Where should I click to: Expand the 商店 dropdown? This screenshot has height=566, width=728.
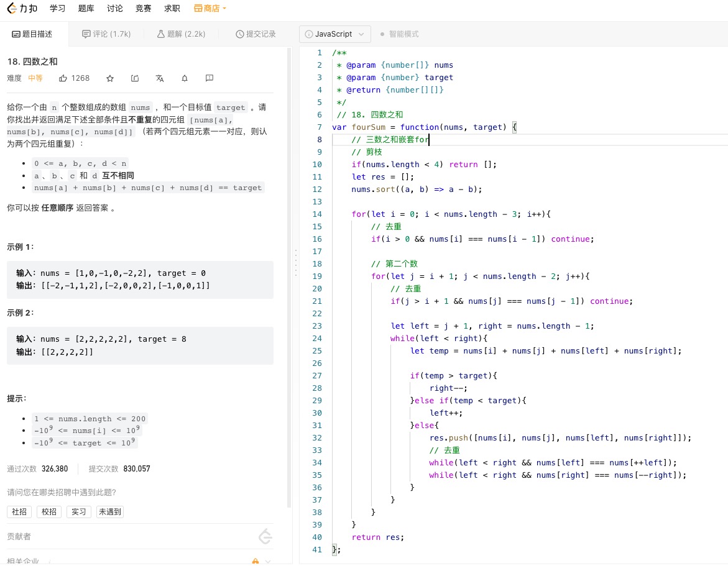click(210, 8)
